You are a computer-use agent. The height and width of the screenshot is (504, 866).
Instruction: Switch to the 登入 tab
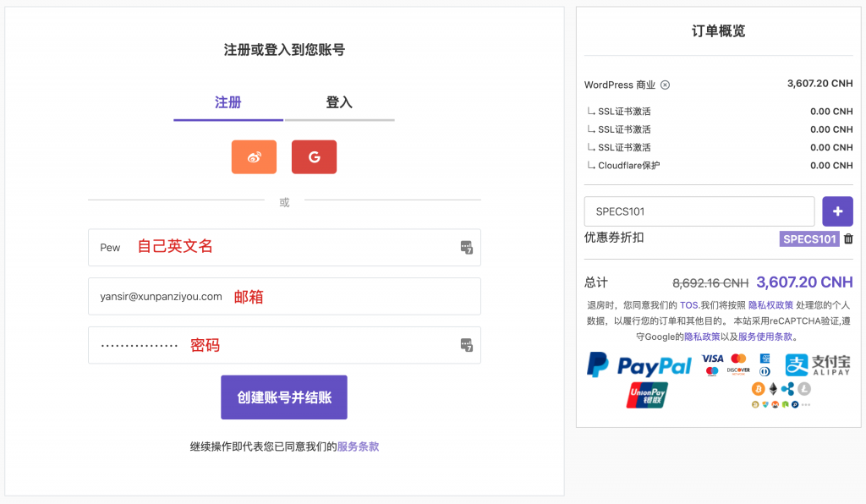tap(339, 103)
